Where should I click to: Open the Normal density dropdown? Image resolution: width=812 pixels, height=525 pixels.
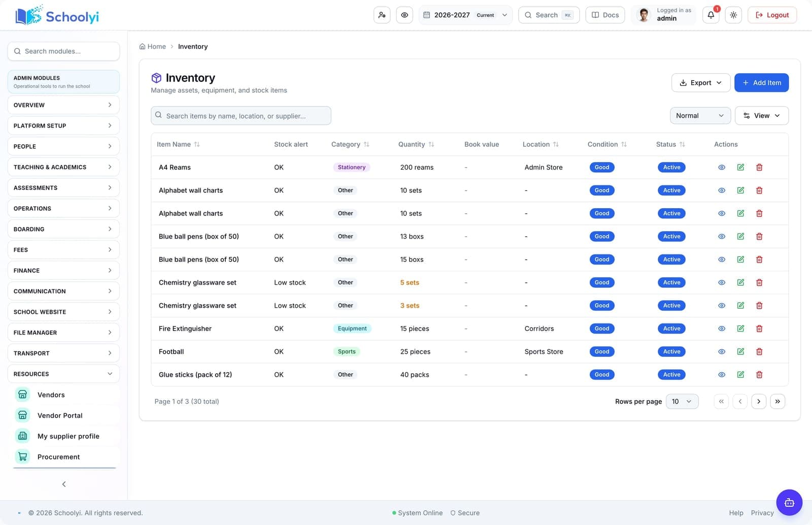click(x=700, y=116)
